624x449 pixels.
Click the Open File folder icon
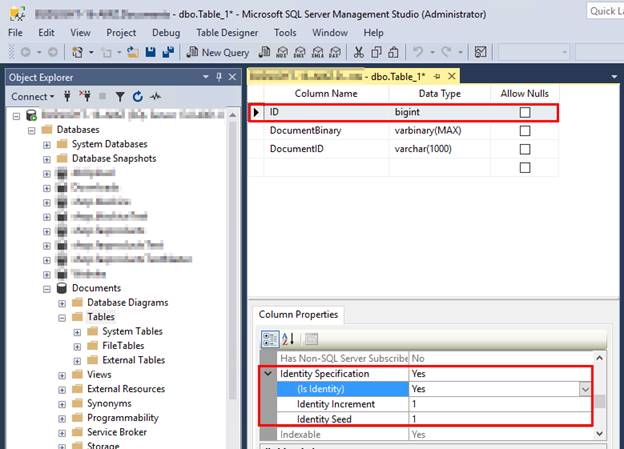click(x=133, y=52)
